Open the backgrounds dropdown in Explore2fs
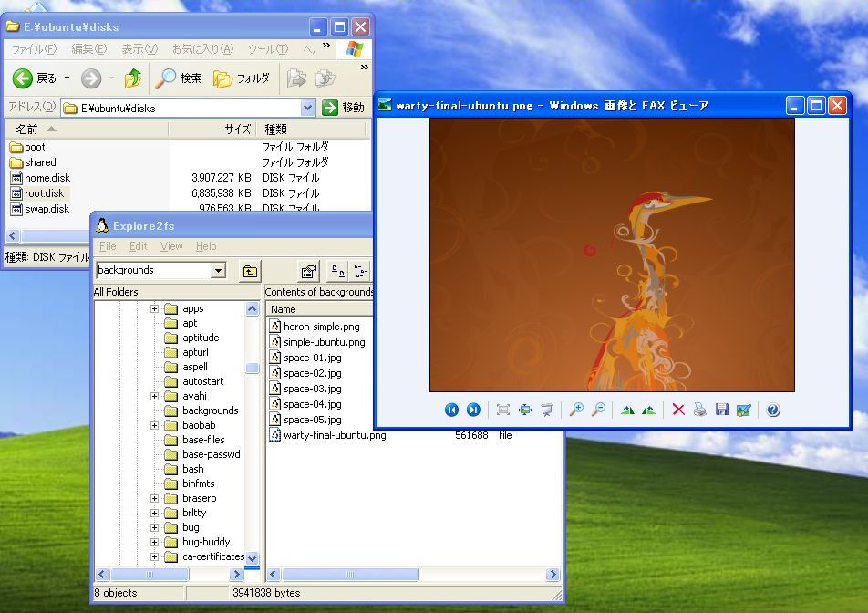The height and width of the screenshot is (613, 868). [219, 270]
